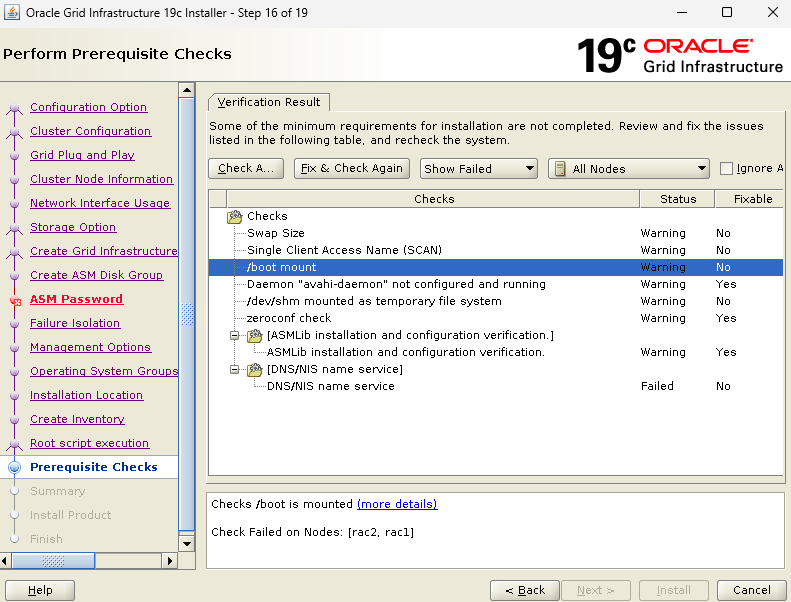
Task: Open Management Options step
Action: 90,347
